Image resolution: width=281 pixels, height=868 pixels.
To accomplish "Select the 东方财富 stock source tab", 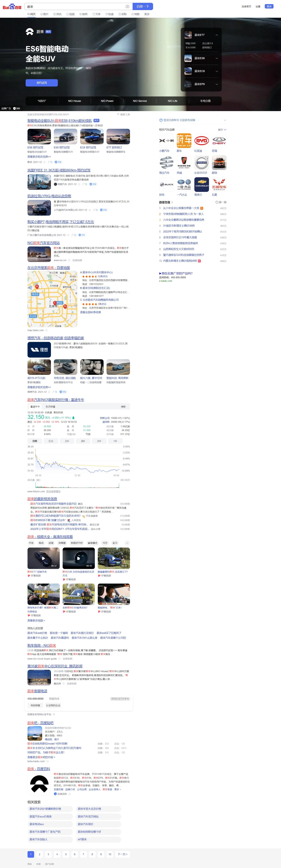I will pos(50,407).
